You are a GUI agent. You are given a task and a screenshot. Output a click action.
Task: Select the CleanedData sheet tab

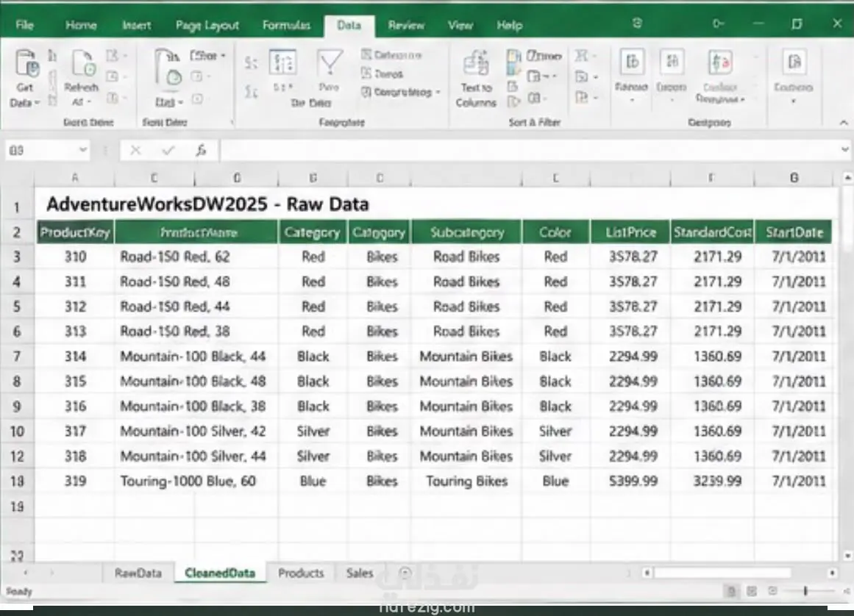(x=220, y=573)
